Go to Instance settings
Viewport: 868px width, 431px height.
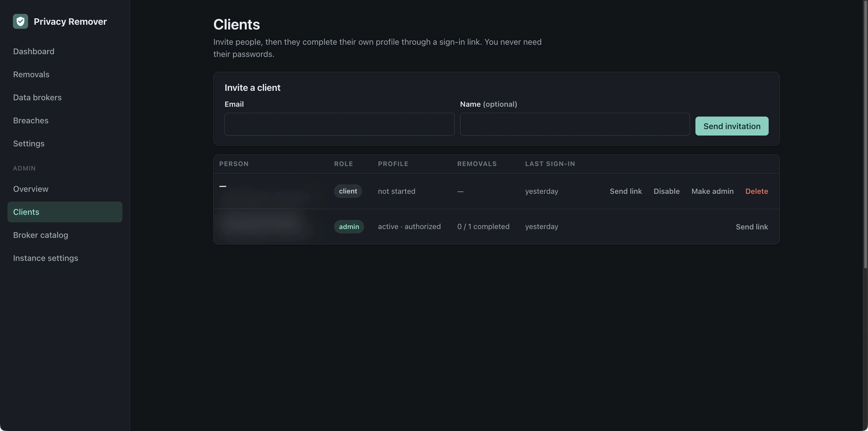tap(46, 258)
